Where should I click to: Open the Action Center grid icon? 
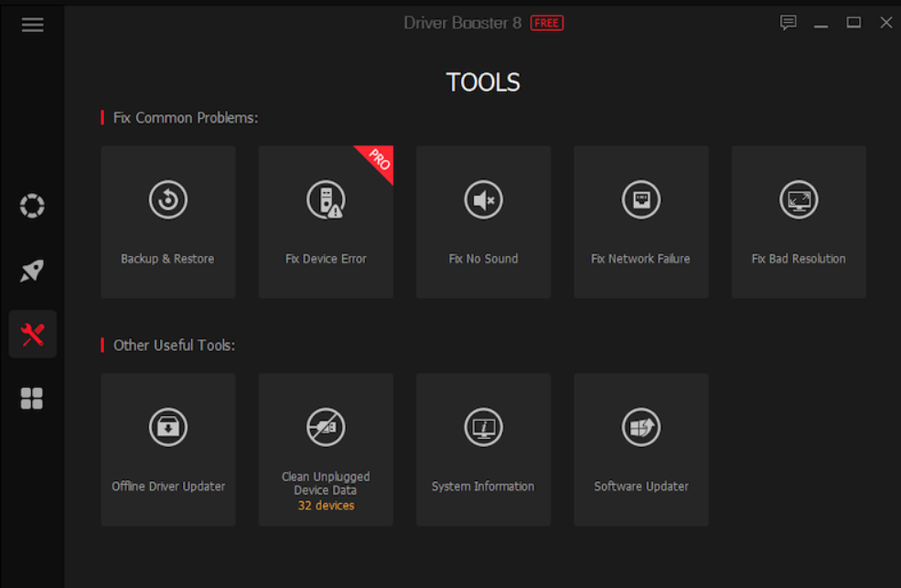tap(32, 398)
